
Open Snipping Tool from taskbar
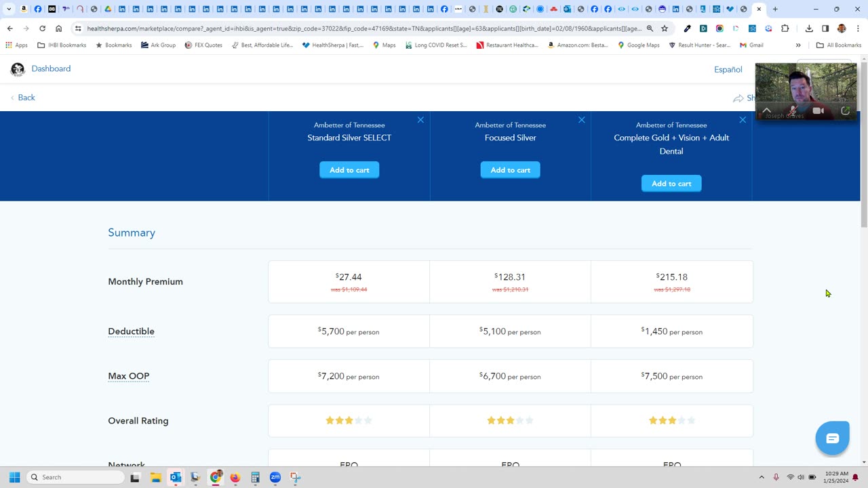[x=295, y=477]
